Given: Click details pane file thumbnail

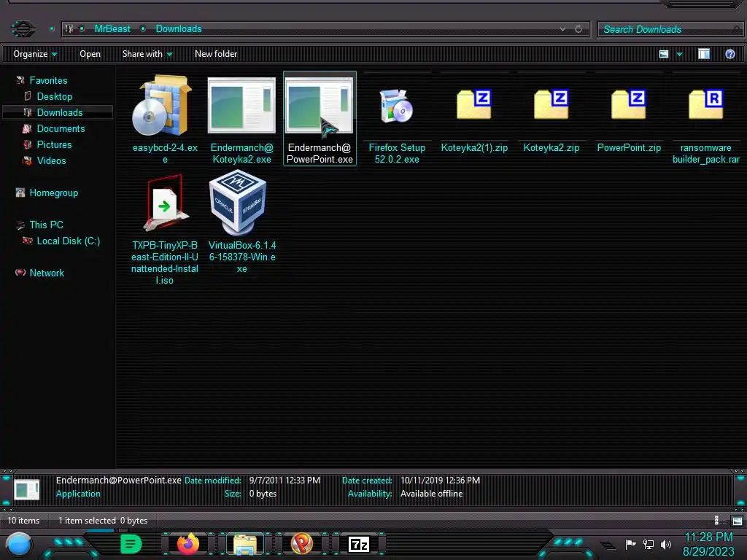Looking at the screenshot, I should pos(27,490).
